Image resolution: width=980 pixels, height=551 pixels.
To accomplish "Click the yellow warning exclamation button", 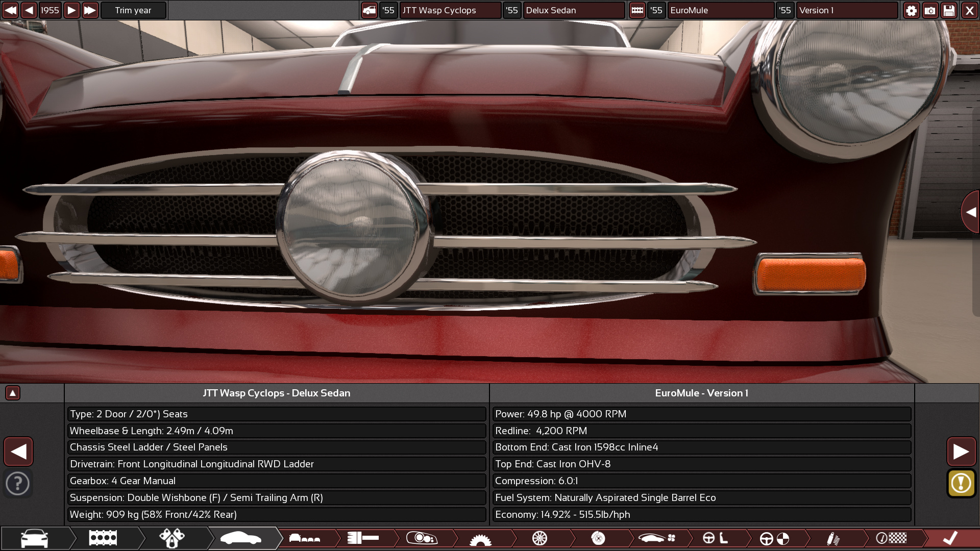I will pyautogui.click(x=961, y=483).
